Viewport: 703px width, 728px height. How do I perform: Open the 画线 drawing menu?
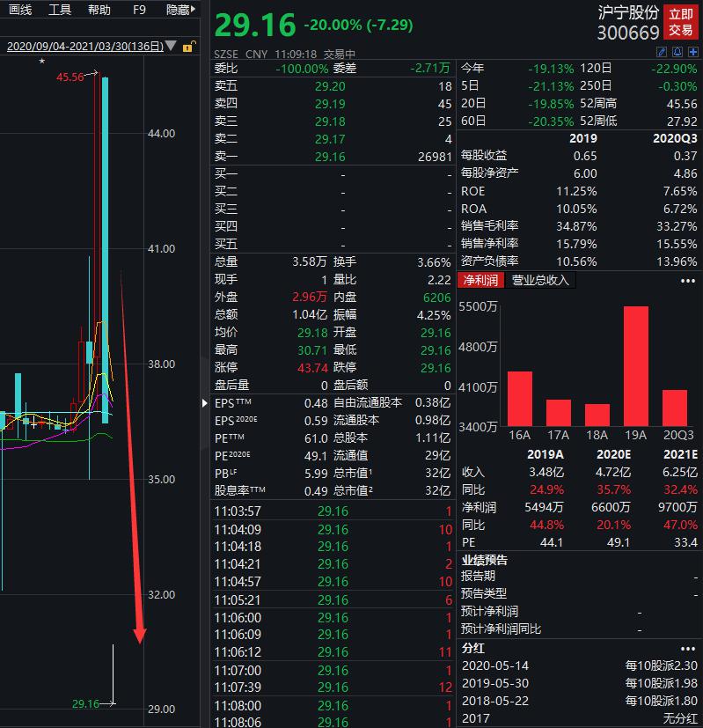[x=20, y=10]
